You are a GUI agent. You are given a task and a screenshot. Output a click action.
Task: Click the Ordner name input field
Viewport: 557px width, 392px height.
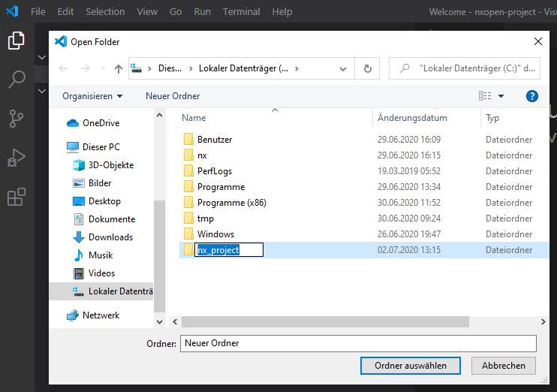tap(357, 343)
